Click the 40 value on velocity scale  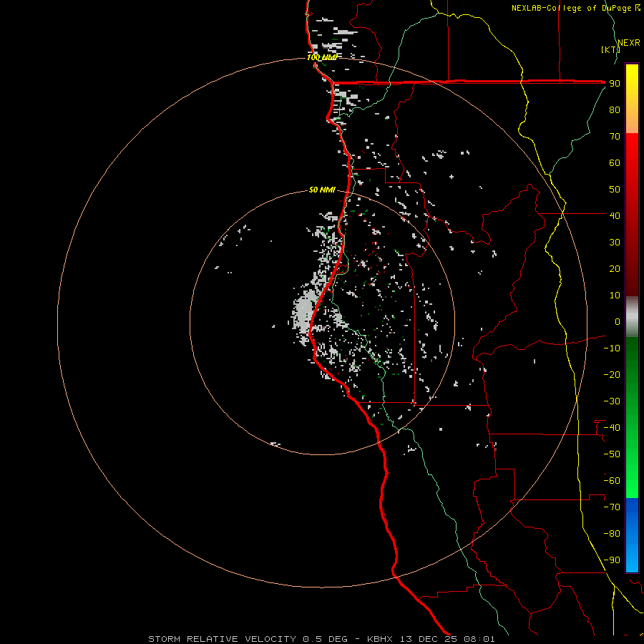[x=615, y=216]
